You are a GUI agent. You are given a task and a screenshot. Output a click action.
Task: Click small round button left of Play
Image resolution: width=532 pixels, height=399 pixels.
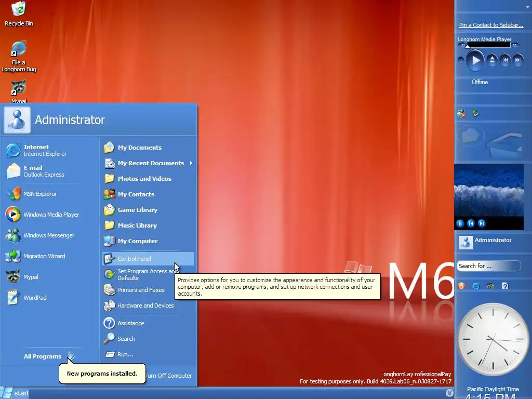coord(461,61)
